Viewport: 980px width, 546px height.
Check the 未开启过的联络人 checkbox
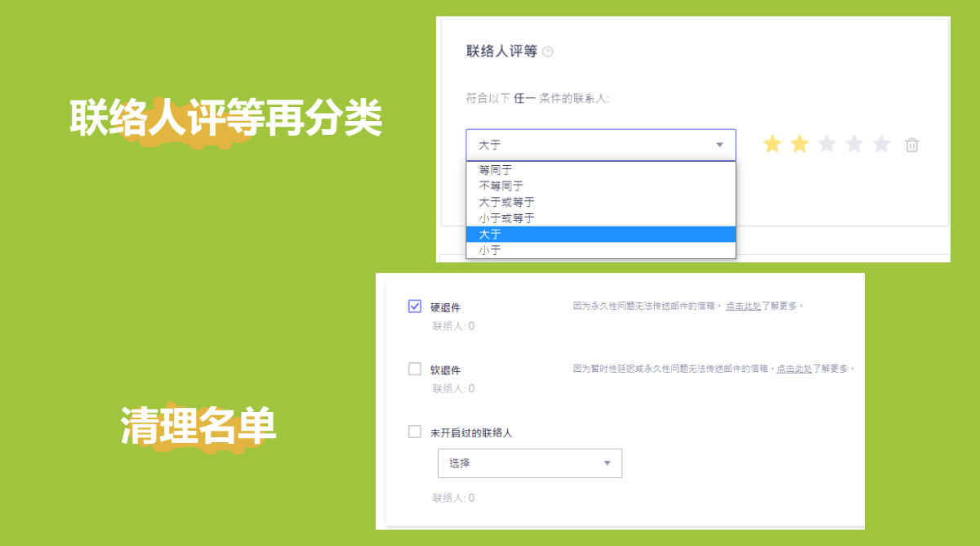click(x=415, y=432)
